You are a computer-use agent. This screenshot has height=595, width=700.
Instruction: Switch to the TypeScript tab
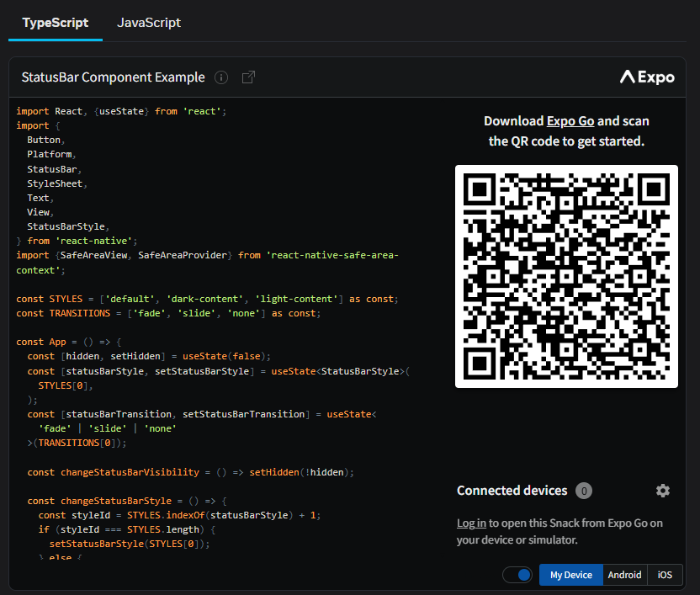tap(56, 23)
